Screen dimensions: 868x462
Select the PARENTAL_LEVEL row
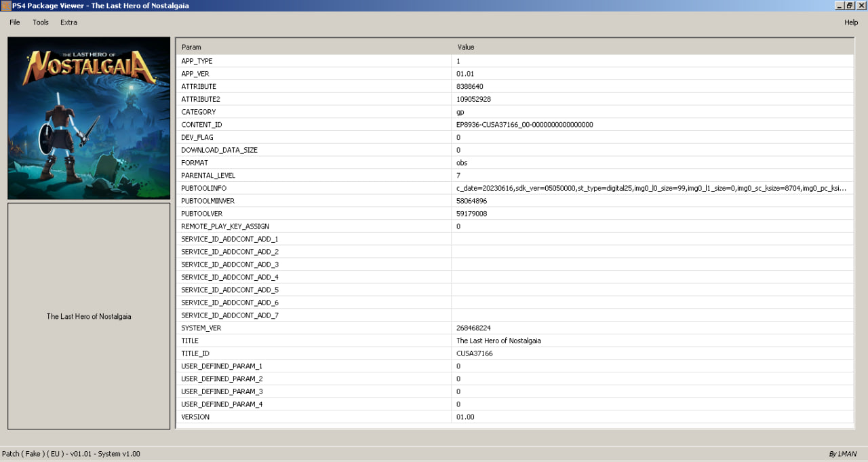click(x=515, y=176)
